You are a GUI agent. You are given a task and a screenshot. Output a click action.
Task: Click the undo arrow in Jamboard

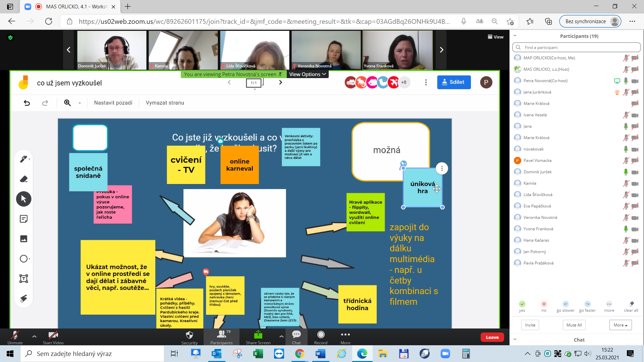[27, 103]
